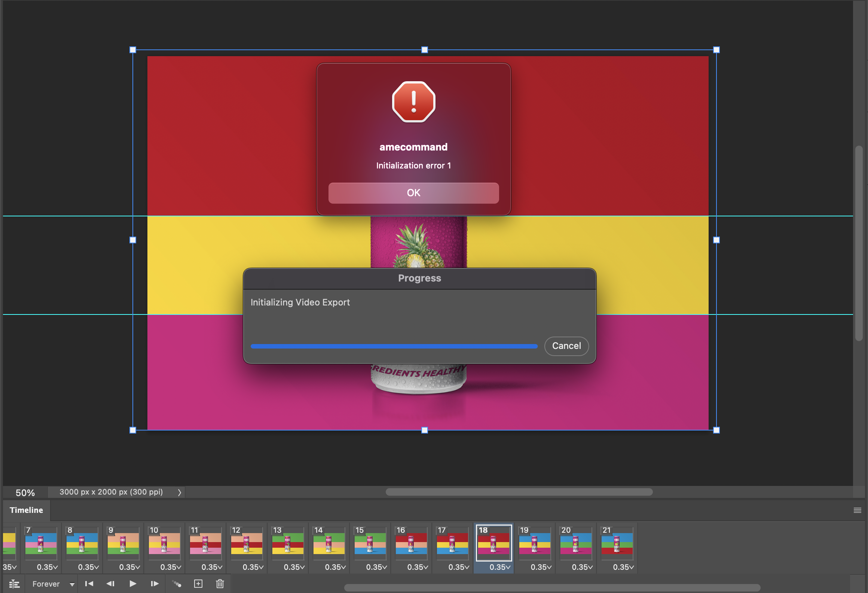Cancel the Initializing Video Export progress

click(566, 346)
